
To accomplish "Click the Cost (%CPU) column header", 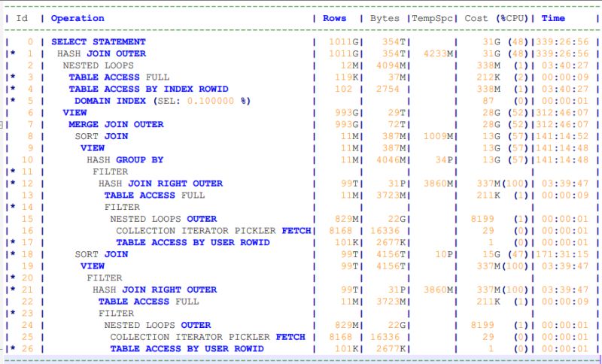I will pos(497,18).
